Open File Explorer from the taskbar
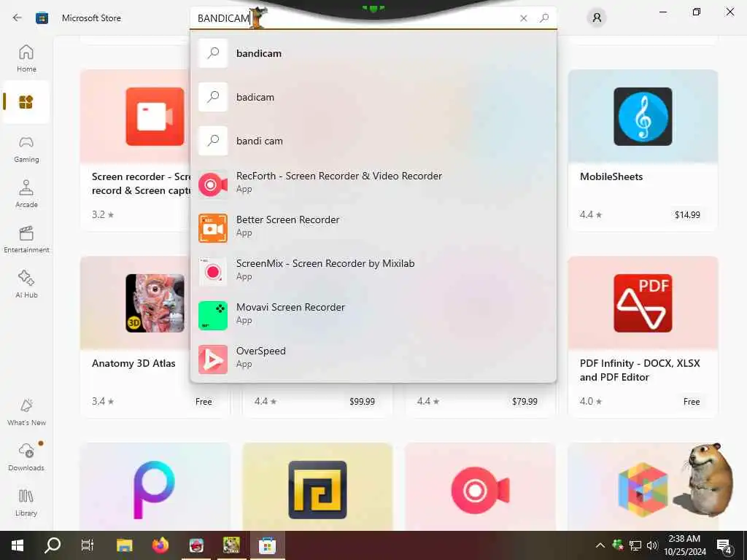The image size is (747, 560). tap(124, 545)
